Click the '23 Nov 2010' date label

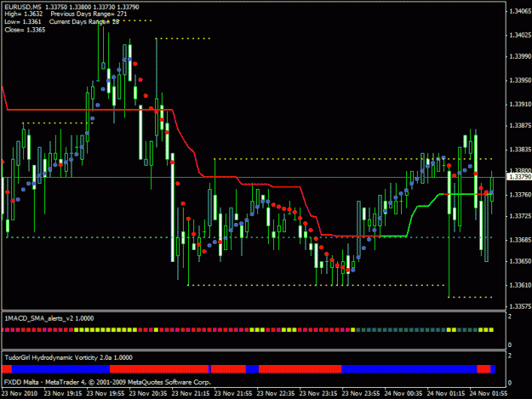(20, 394)
